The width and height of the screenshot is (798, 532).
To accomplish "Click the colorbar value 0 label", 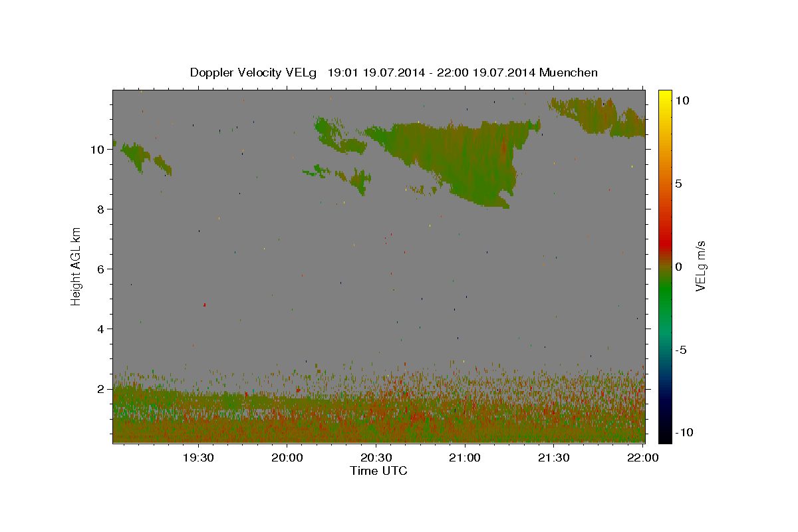I will coord(679,267).
